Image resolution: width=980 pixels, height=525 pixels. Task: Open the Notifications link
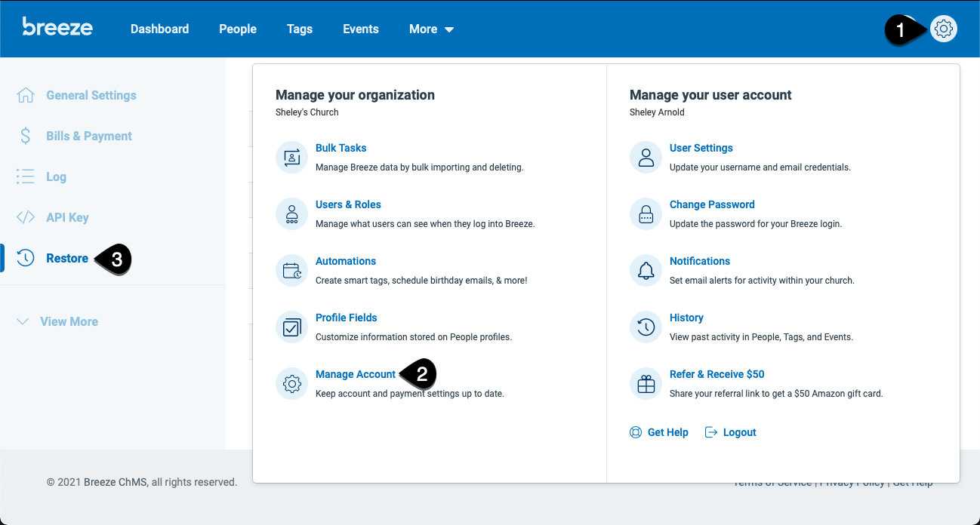pyautogui.click(x=700, y=261)
